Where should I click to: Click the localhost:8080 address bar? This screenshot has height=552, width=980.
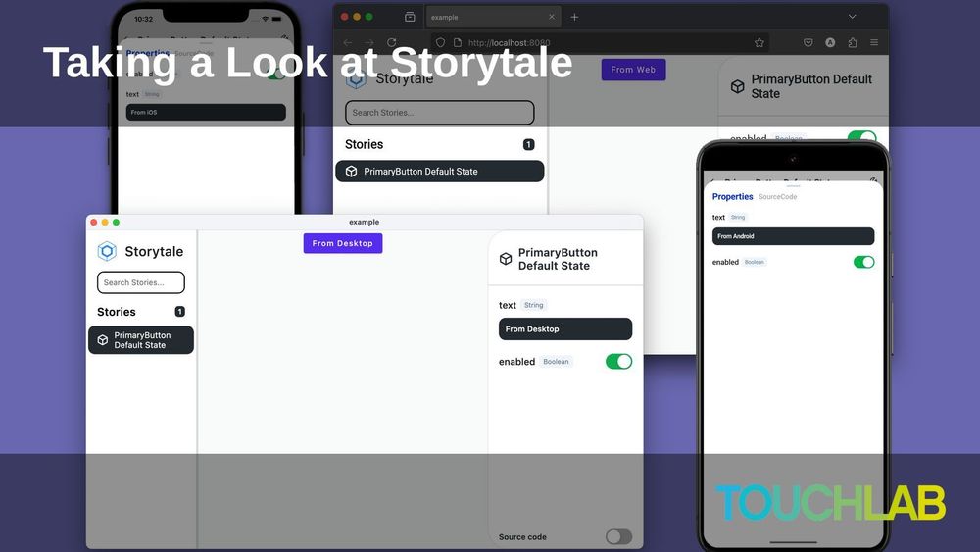coord(600,42)
